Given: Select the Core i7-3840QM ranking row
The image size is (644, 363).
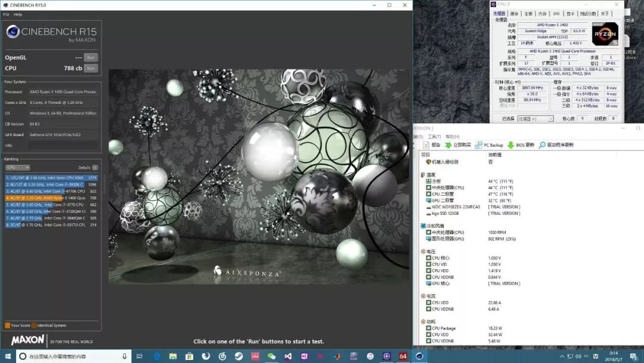Looking at the screenshot, I should pos(51,219).
